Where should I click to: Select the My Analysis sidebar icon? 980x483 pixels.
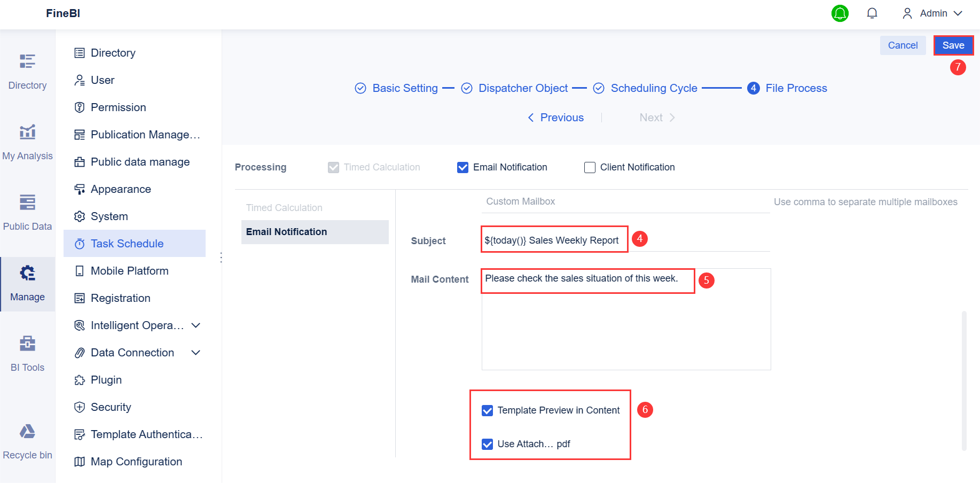click(x=27, y=132)
